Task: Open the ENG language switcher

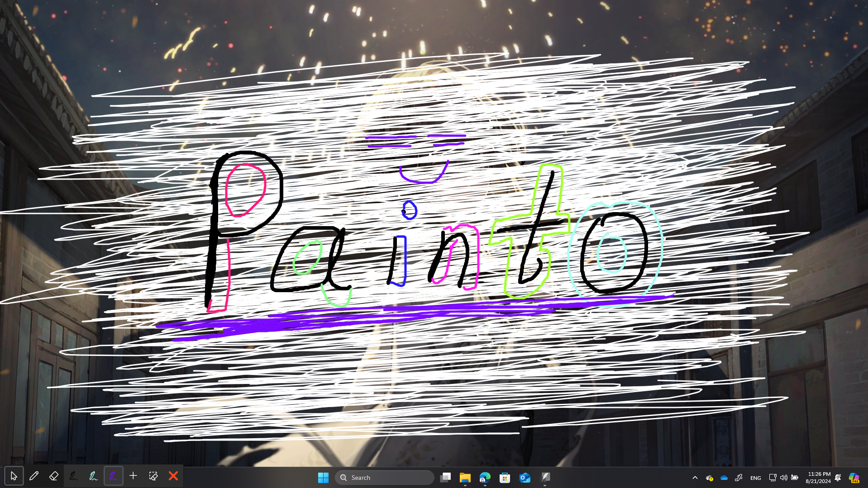Action: tap(755, 477)
